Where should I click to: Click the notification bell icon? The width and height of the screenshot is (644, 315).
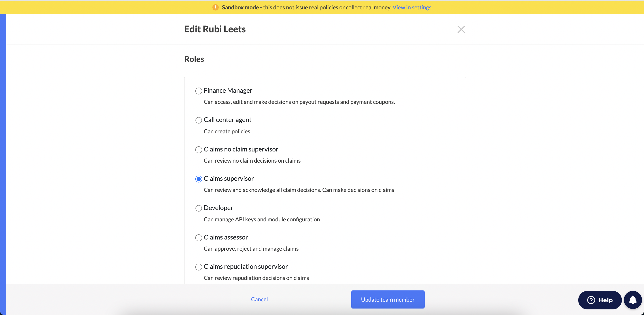[x=633, y=300]
